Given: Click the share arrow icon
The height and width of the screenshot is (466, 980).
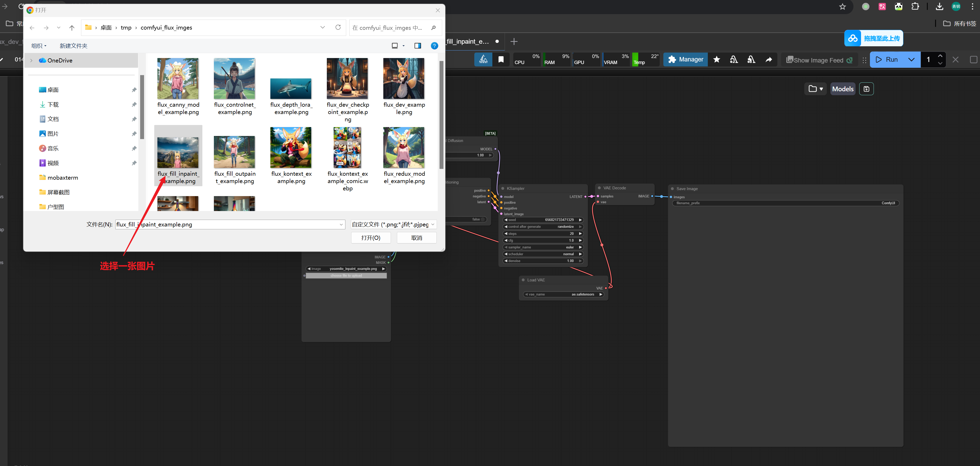Looking at the screenshot, I should click(x=768, y=59).
